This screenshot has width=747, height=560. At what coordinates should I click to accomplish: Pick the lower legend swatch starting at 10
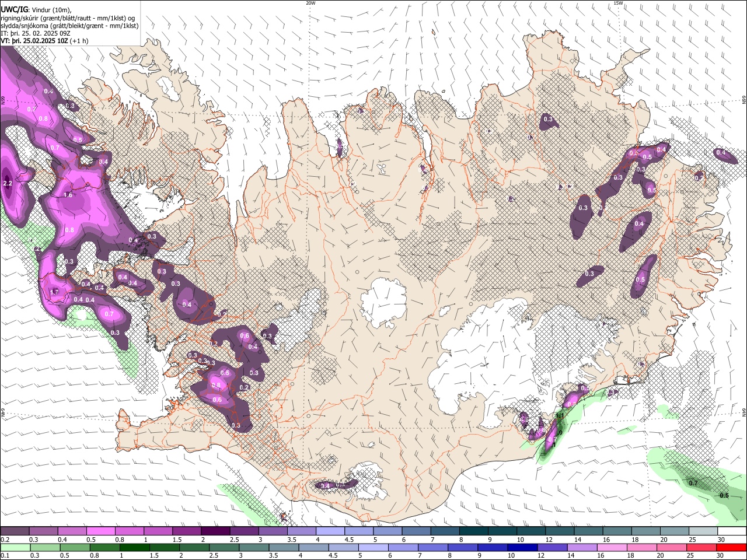[523, 547]
